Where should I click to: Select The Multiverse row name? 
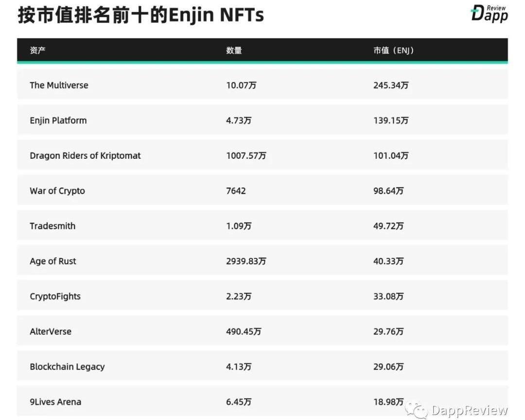[x=59, y=85]
